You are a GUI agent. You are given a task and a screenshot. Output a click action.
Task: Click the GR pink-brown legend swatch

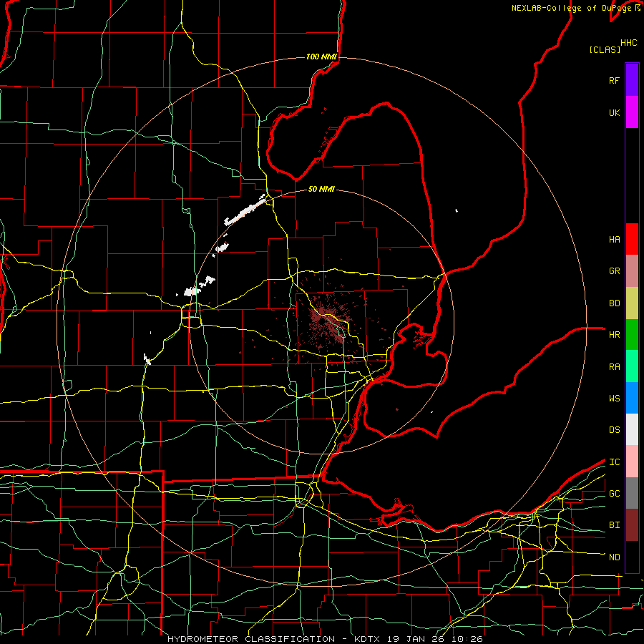coord(632,271)
